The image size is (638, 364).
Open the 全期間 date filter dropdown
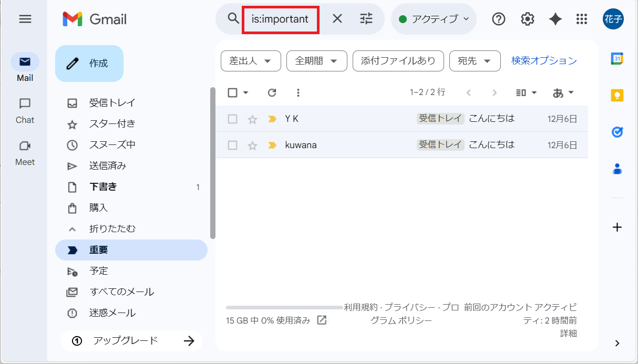(316, 61)
